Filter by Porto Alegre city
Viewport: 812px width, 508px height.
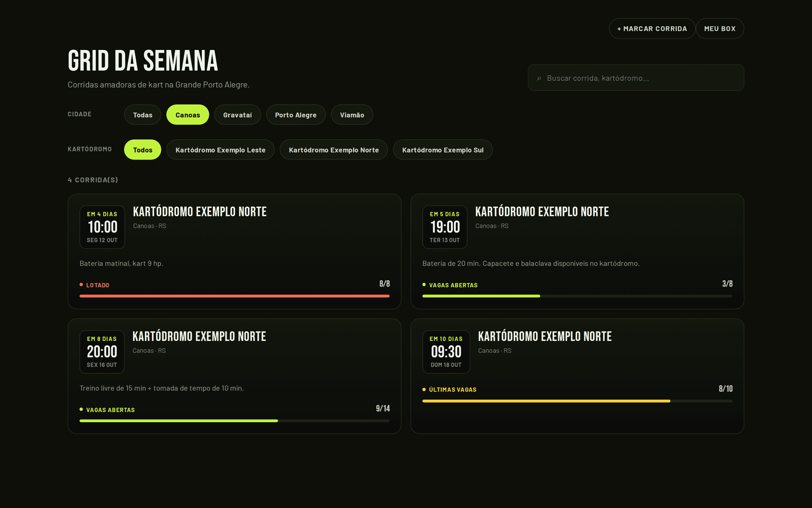(296, 115)
